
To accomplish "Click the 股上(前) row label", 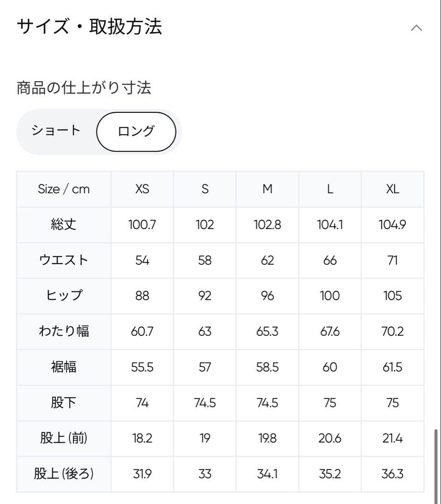I will pyautogui.click(x=63, y=438).
